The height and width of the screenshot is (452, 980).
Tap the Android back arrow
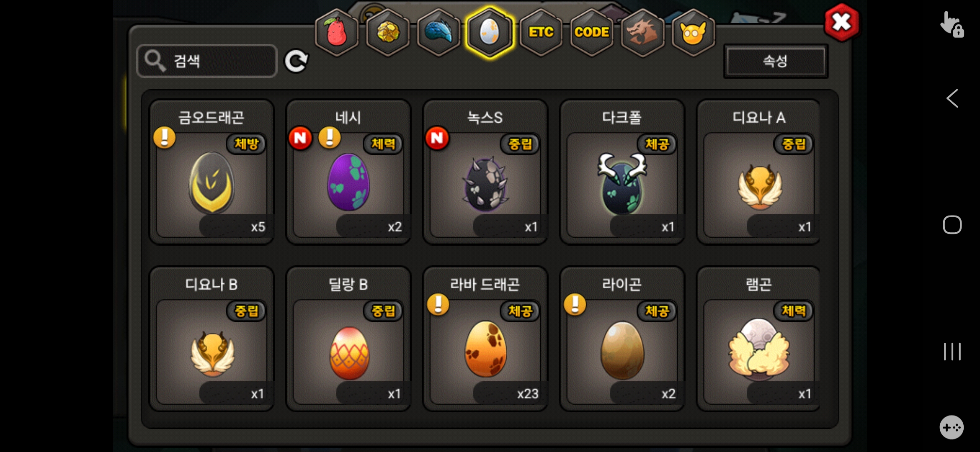952,99
